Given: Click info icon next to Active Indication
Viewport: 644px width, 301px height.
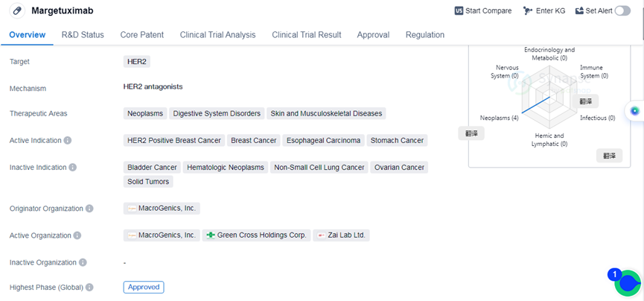Looking at the screenshot, I should (68, 140).
